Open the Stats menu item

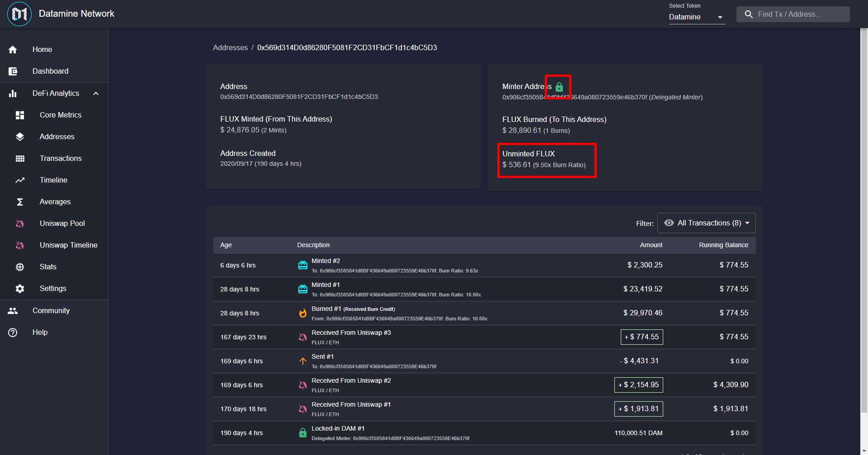click(x=54, y=267)
